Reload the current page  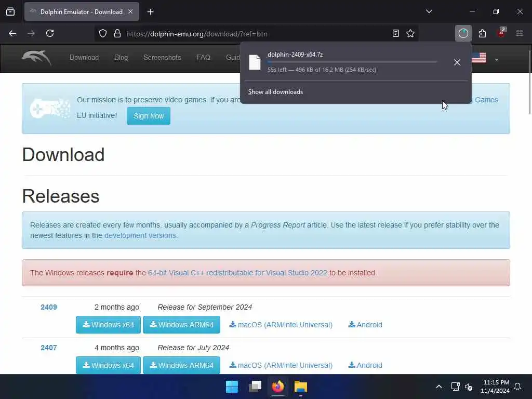tap(50, 33)
